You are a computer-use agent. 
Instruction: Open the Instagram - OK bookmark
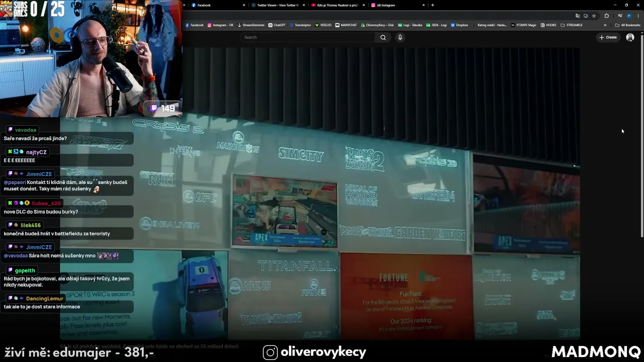point(221,25)
